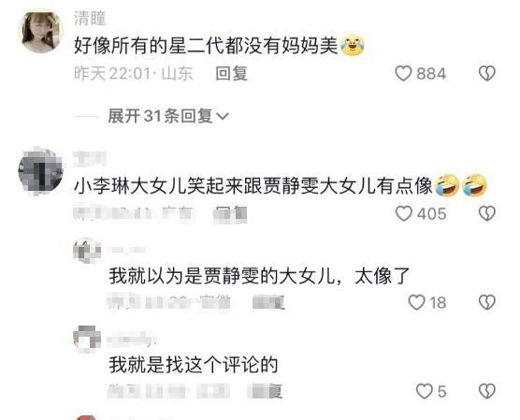Open avatar of the 5-like reply author
520x420 pixels.
click(x=87, y=339)
